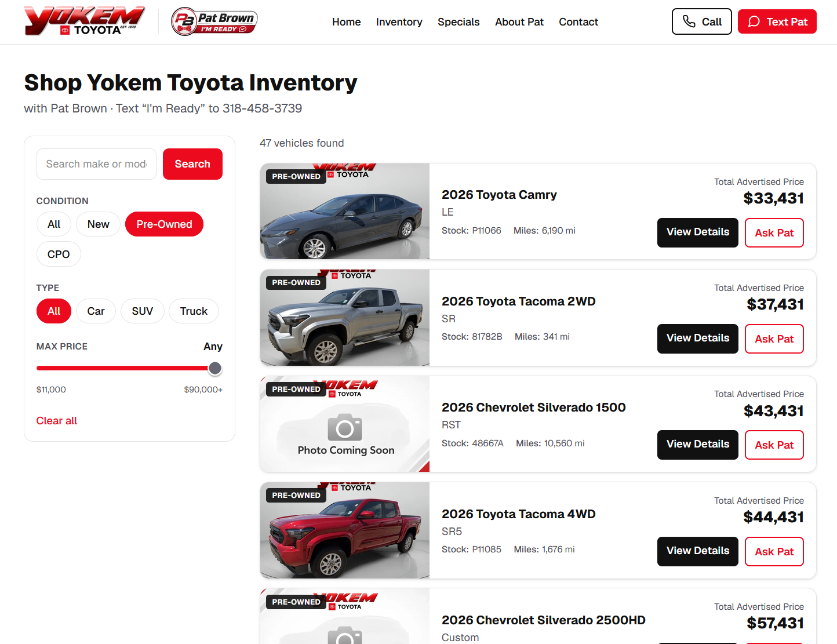837x644 pixels.
Task: Ask Pat about the Tacoma 2WD
Action: 774,339
